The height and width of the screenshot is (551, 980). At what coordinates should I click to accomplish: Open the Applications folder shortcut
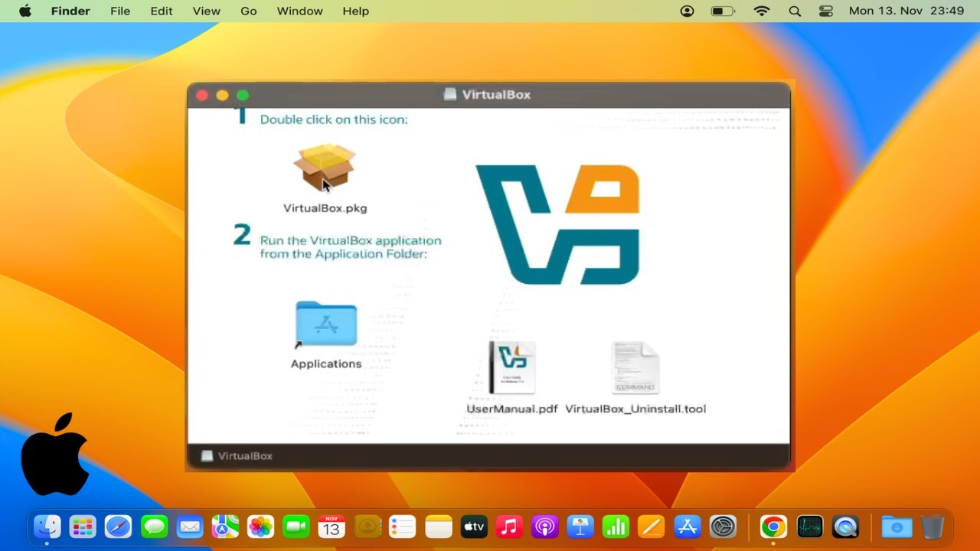(326, 324)
